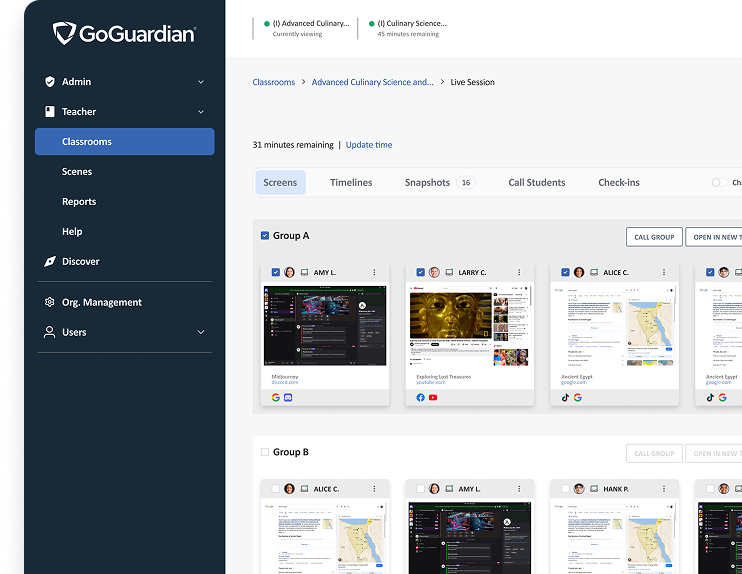Open the three-dot menu on Group B Alice C. card

(374, 489)
